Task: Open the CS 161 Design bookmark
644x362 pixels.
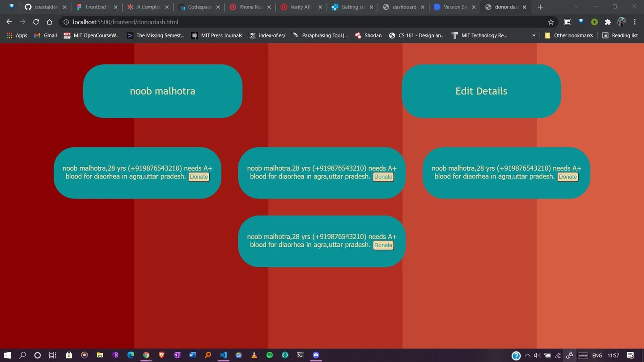Action: pos(417,35)
